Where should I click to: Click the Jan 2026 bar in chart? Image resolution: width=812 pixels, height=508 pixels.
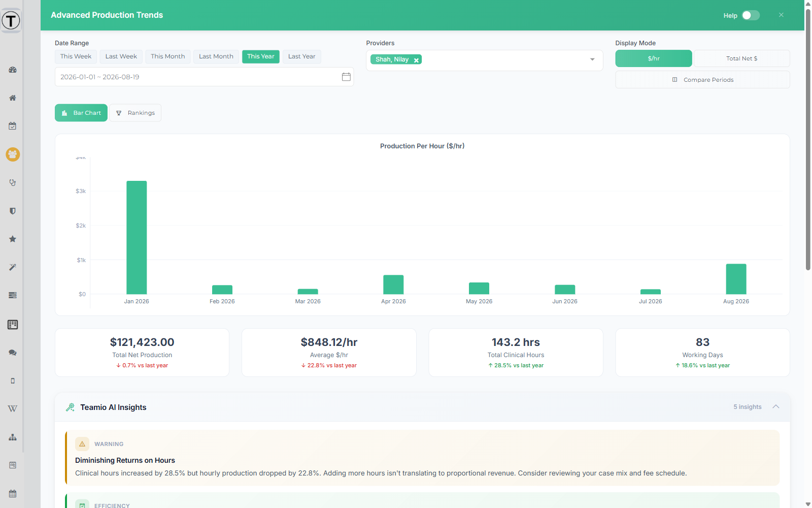[137, 237]
